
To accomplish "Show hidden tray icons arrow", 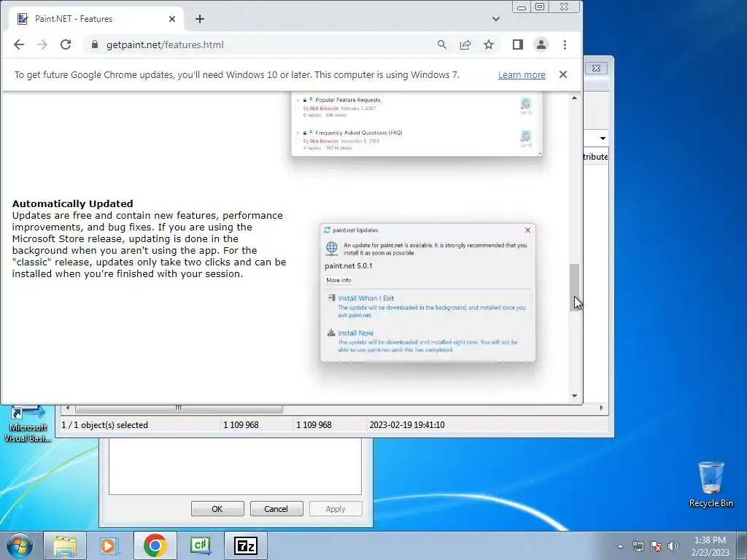I will [x=620, y=546].
